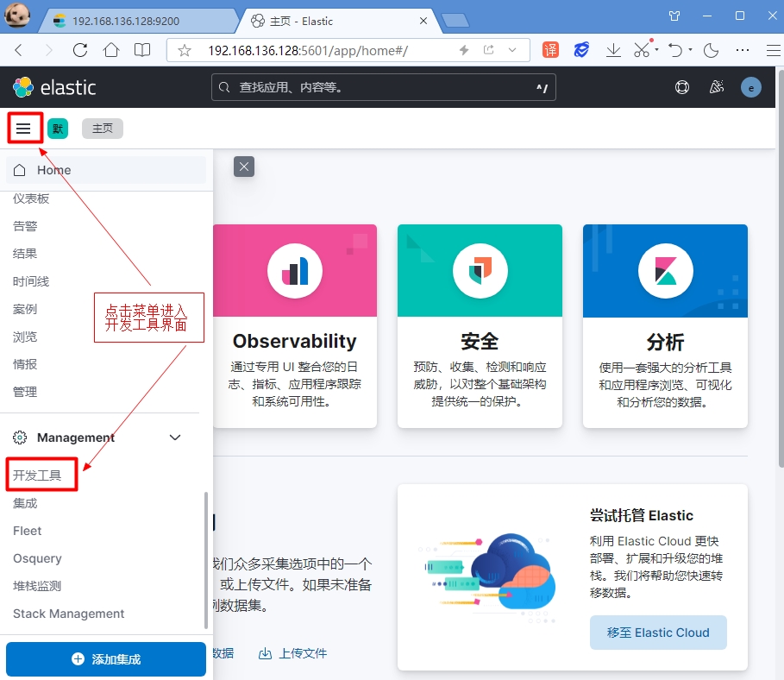Click the user avatar 'e' icon
Viewport: 784px width, 680px height.
point(751,87)
